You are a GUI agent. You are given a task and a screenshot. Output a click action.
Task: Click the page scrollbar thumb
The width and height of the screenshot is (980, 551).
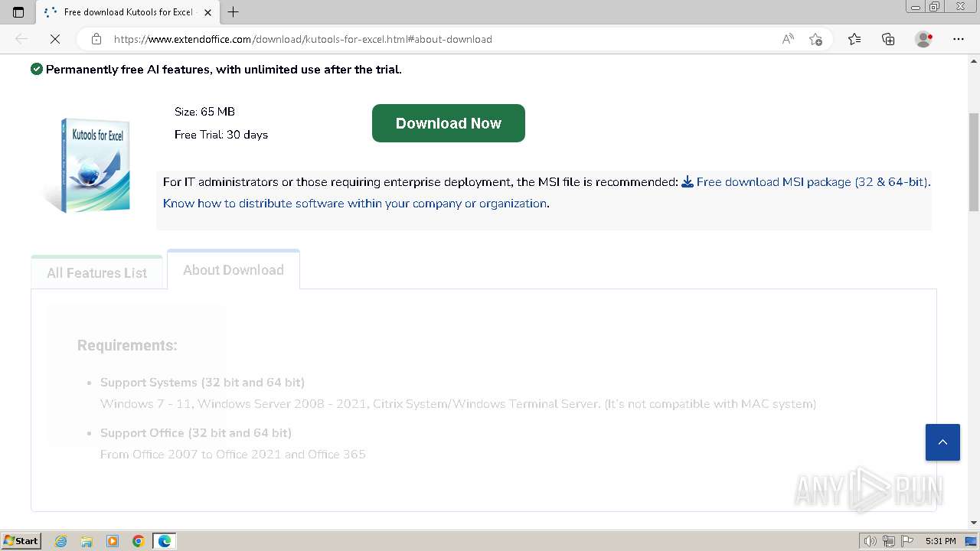pyautogui.click(x=974, y=162)
